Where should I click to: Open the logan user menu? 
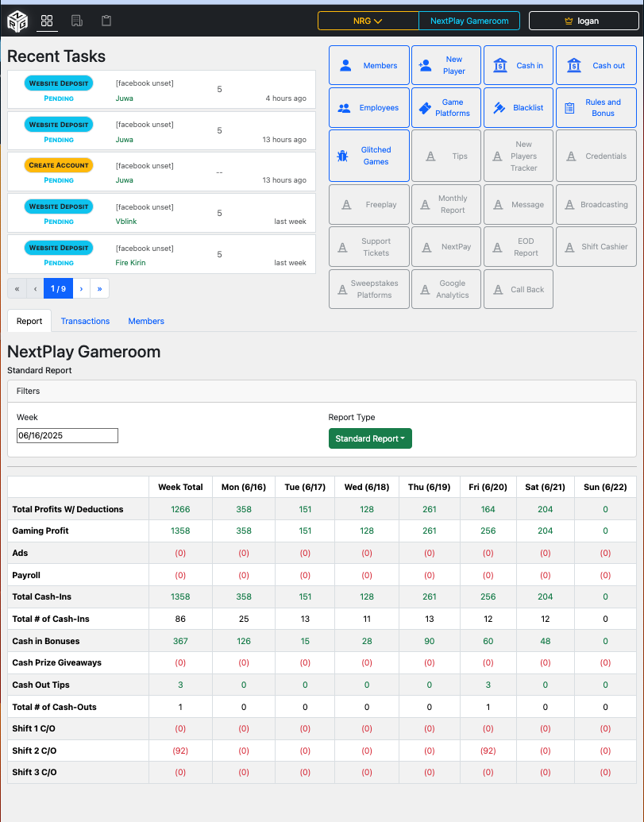coord(583,21)
